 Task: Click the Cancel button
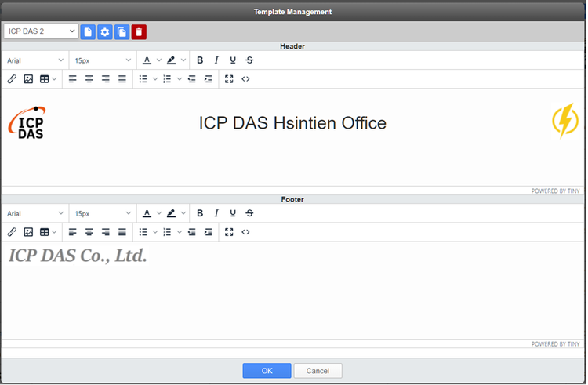point(318,371)
